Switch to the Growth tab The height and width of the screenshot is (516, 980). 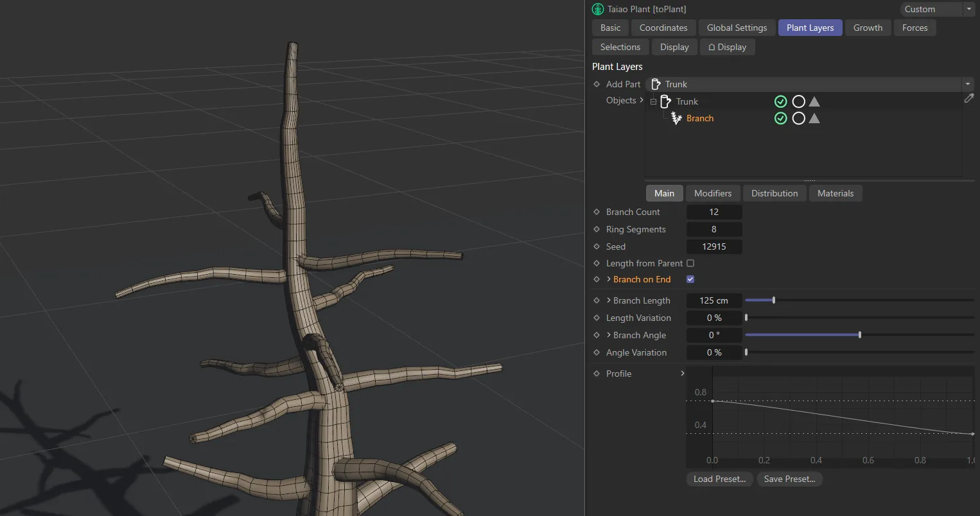pyautogui.click(x=868, y=28)
